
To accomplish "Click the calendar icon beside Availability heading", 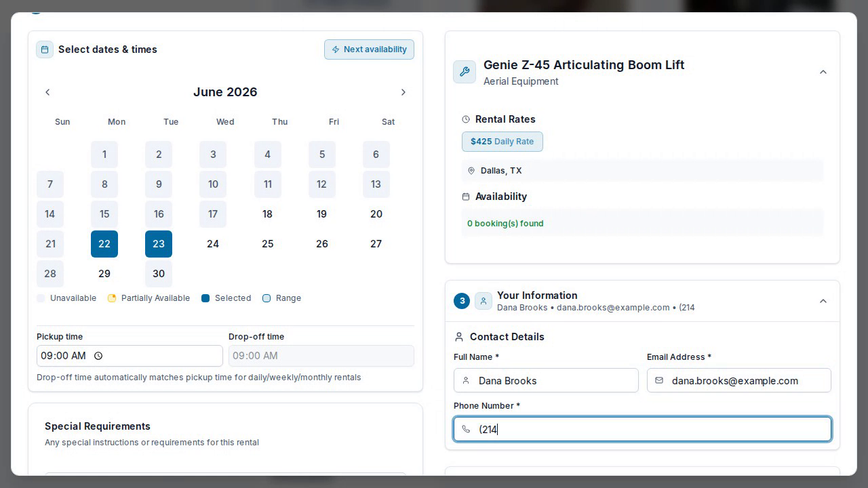I will click(x=466, y=197).
